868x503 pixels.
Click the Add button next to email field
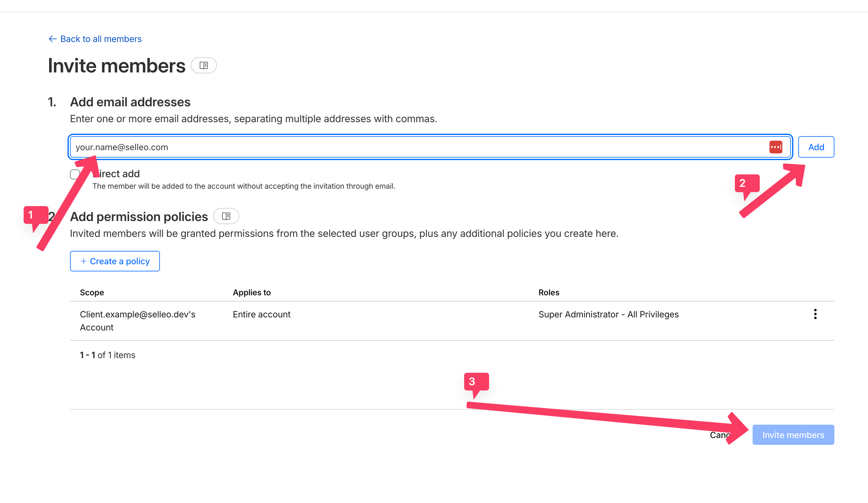click(816, 147)
